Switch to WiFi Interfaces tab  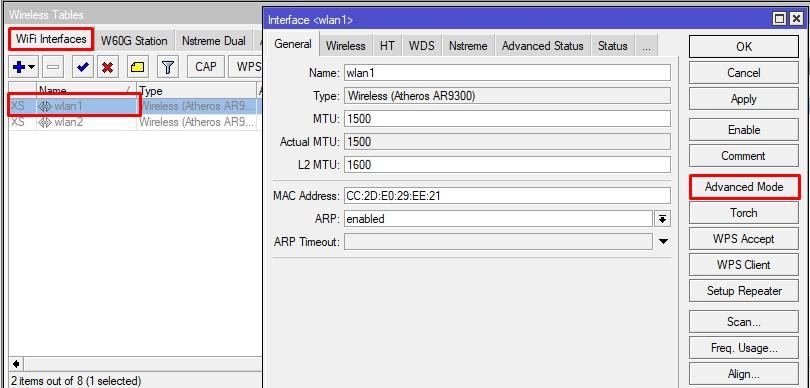[x=51, y=39]
